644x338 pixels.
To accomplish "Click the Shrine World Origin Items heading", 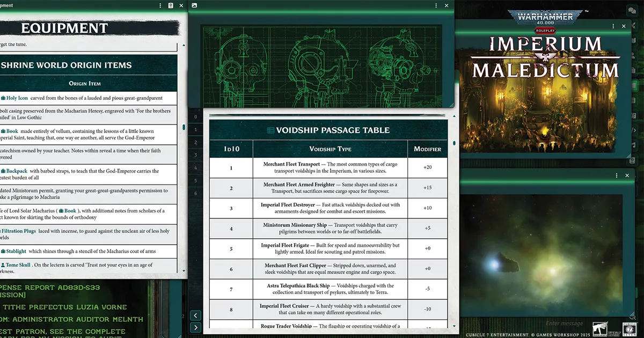I will click(66, 65).
